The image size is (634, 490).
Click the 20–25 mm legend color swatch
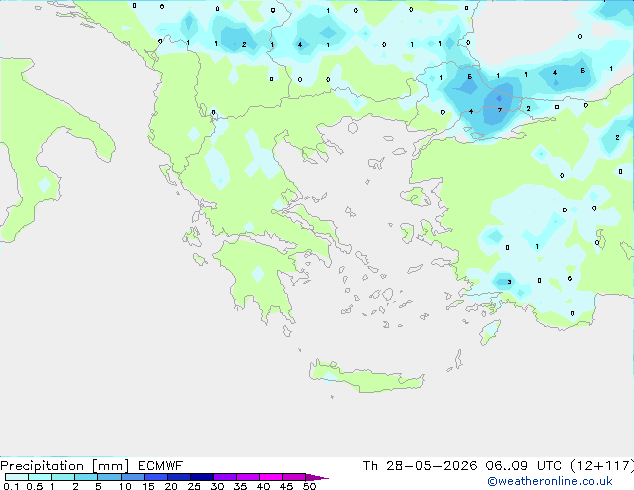pos(179,477)
